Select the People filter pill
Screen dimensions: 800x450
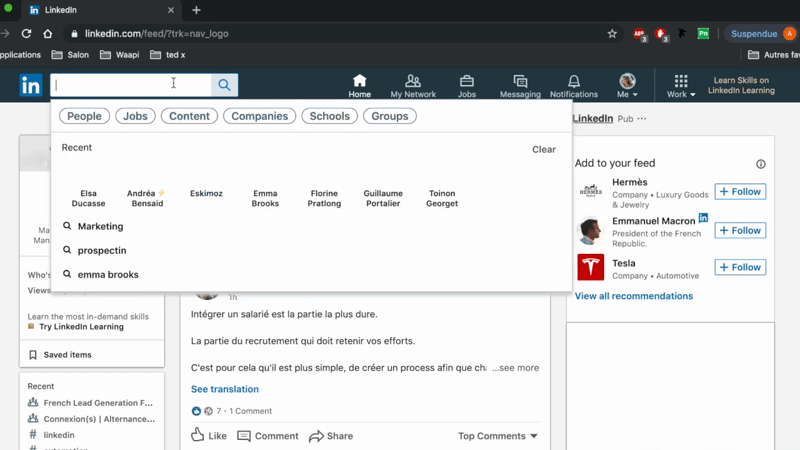[84, 116]
